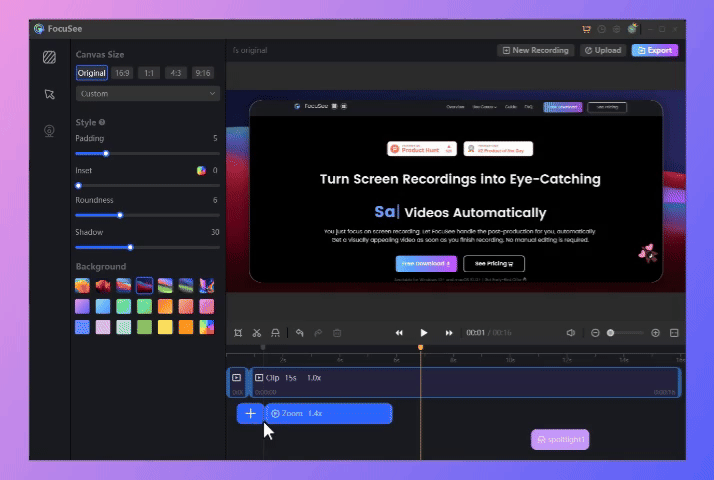Click the spotlight tool in timeline toolbar

point(275,333)
